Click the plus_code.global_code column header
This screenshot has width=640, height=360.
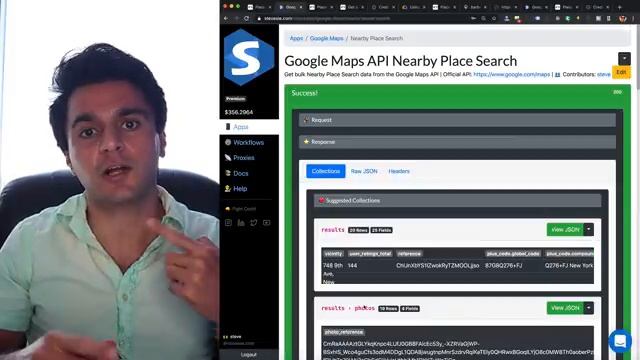513,254
